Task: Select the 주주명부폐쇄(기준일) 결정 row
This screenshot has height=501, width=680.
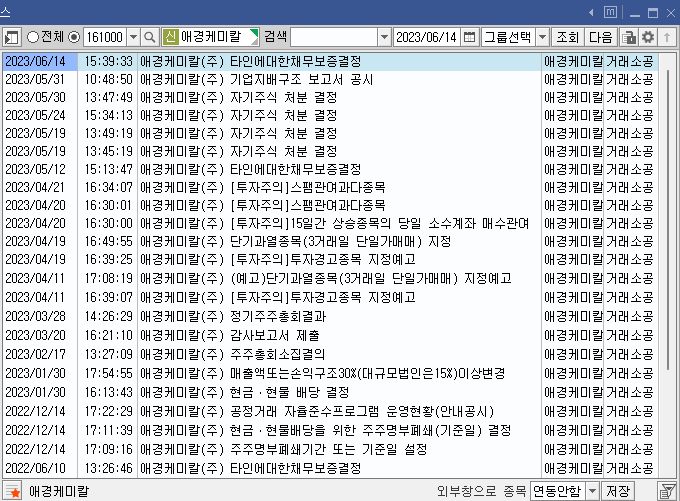Action: pos(330,430)
